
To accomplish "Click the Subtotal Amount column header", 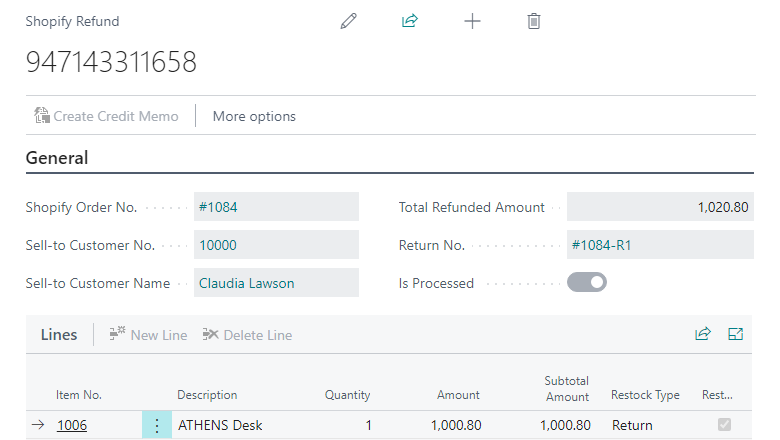I will (x=567, y=389).
